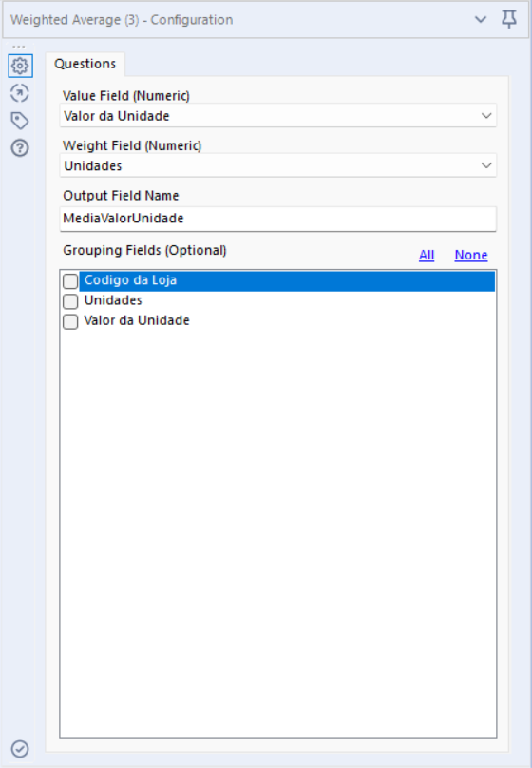Click the three-dot grip above sidebar icons
The height and width of the screenshot is (768, 532).
tap(19, 47)
